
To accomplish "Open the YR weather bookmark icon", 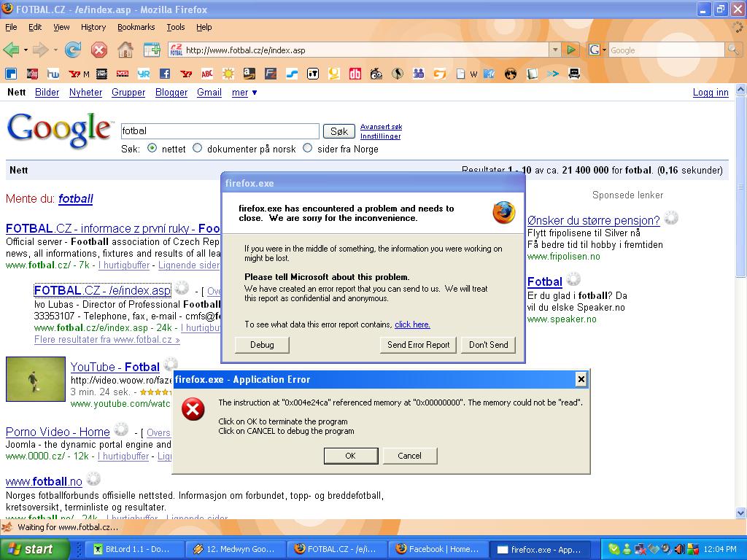I will [144, 74].
